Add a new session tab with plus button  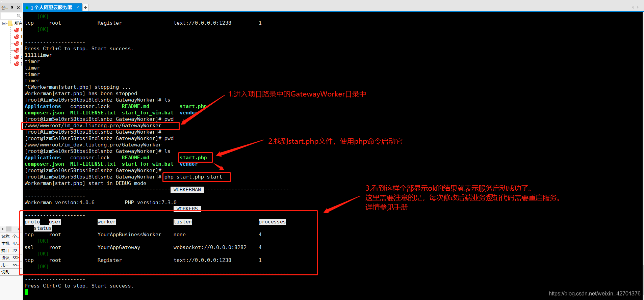85,7
